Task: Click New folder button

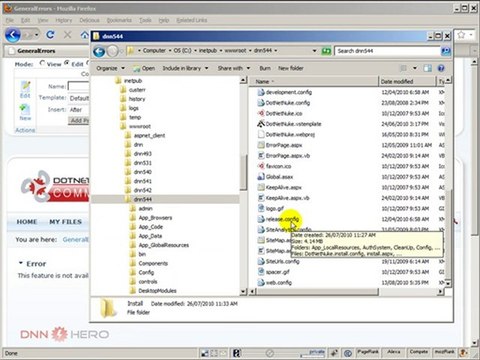Action: [291, 68]
